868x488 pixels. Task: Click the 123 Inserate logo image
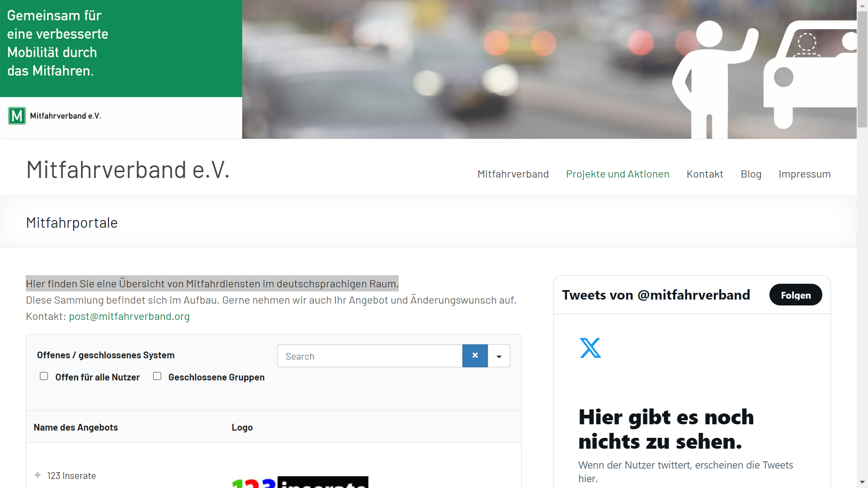point(300,482)
